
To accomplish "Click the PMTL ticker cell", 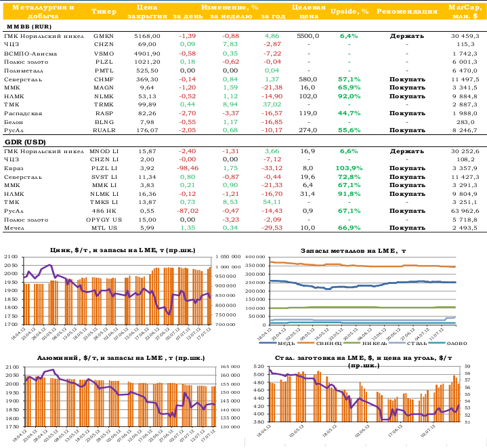I will point(104,71).
